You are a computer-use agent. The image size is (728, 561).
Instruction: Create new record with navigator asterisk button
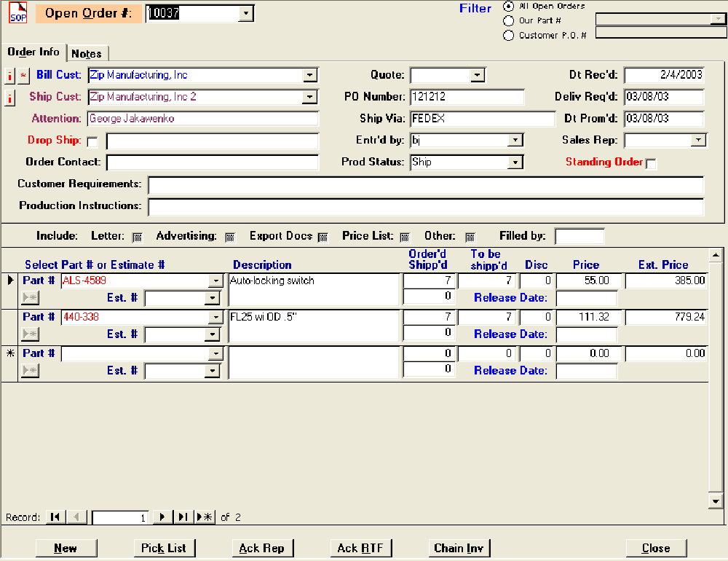point(205,517)
